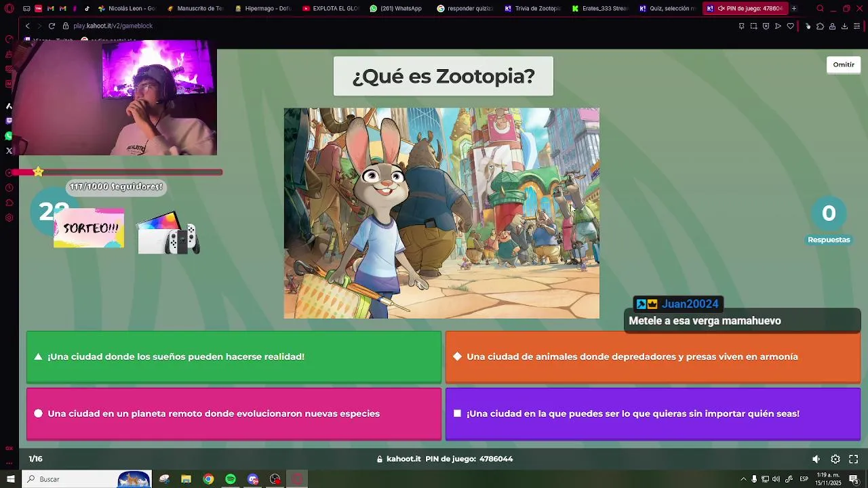Viewport: 868px width, 488px height.
Task: Click the Zootopia question image
Action: tap(441, 213)
